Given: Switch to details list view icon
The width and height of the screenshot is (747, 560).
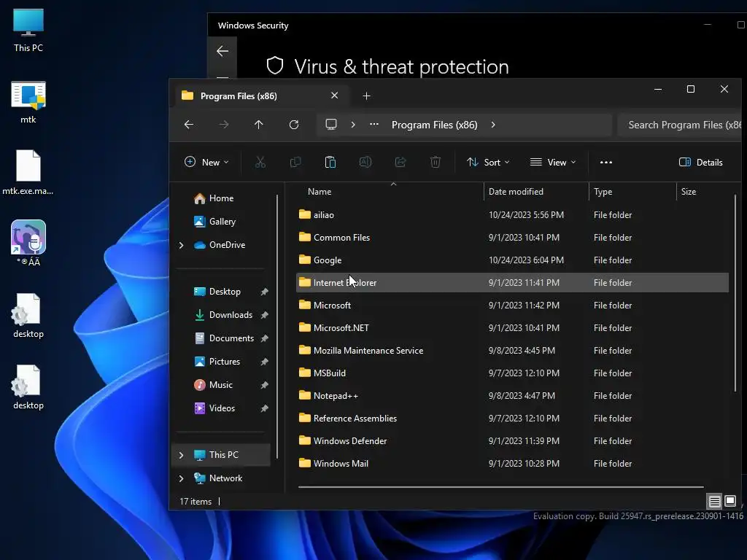Looking at the screenshot, I should (715, 501).
